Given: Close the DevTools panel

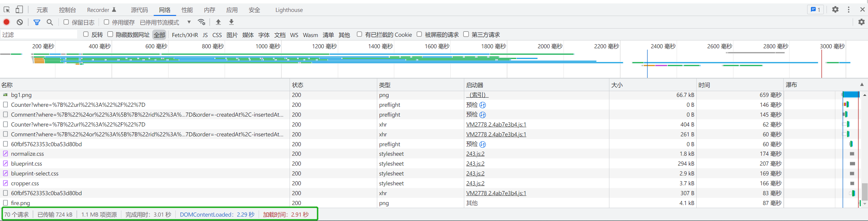Looking at the screenshot, I should pos(862,10).
